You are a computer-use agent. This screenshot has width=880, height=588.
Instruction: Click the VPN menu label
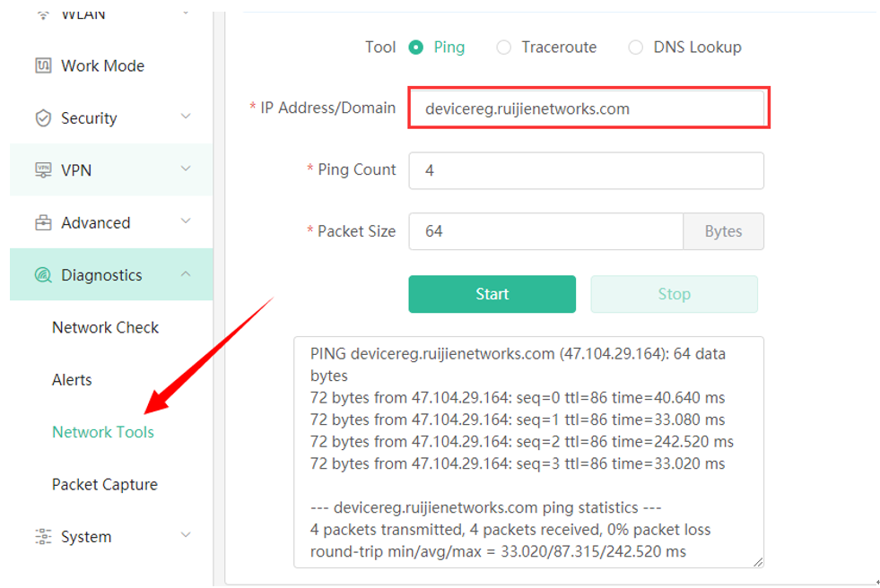point(76,170)
